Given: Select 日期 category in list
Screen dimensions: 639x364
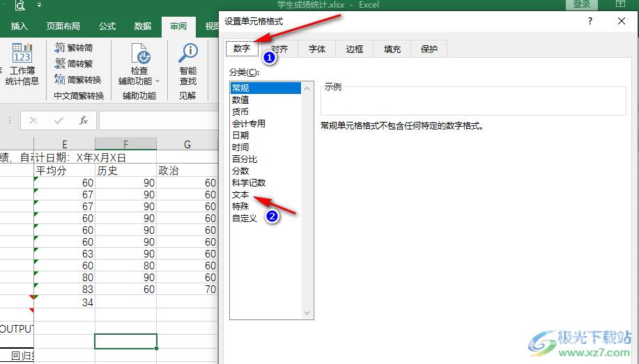Looking at the screenshot, I should click(x=265, y=135).
